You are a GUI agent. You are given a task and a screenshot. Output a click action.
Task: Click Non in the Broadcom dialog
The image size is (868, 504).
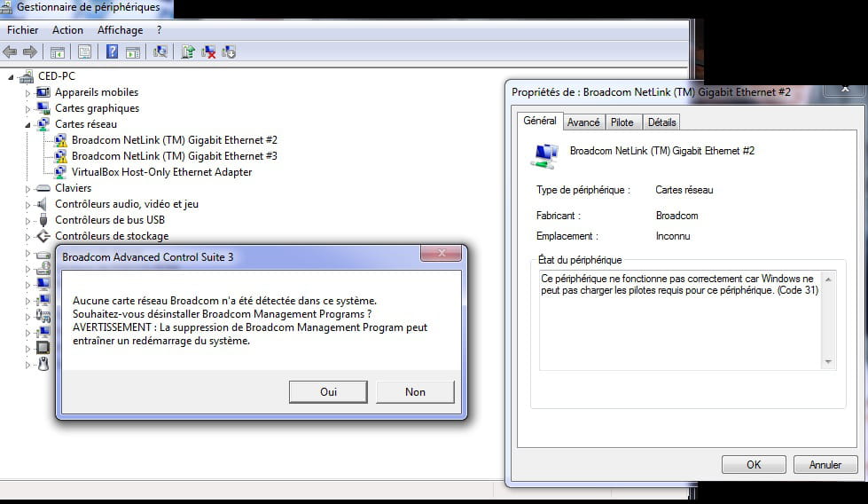click(415, 391)
